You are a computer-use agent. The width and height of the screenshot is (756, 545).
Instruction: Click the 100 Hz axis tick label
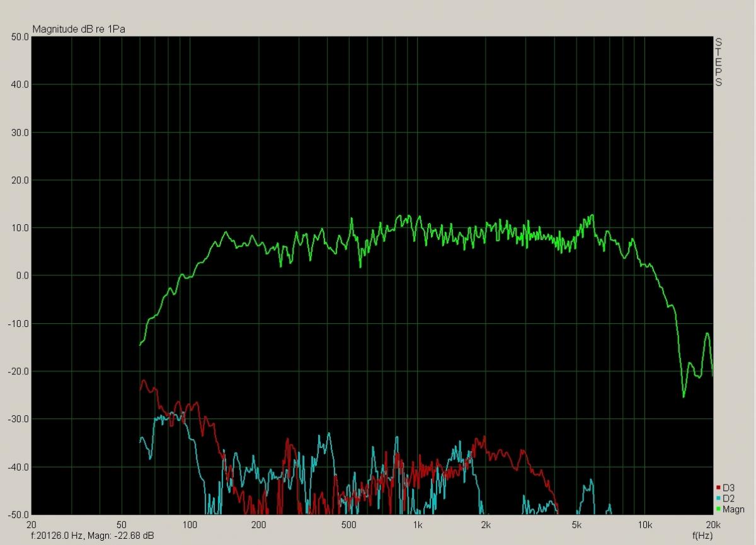point(190,525)
